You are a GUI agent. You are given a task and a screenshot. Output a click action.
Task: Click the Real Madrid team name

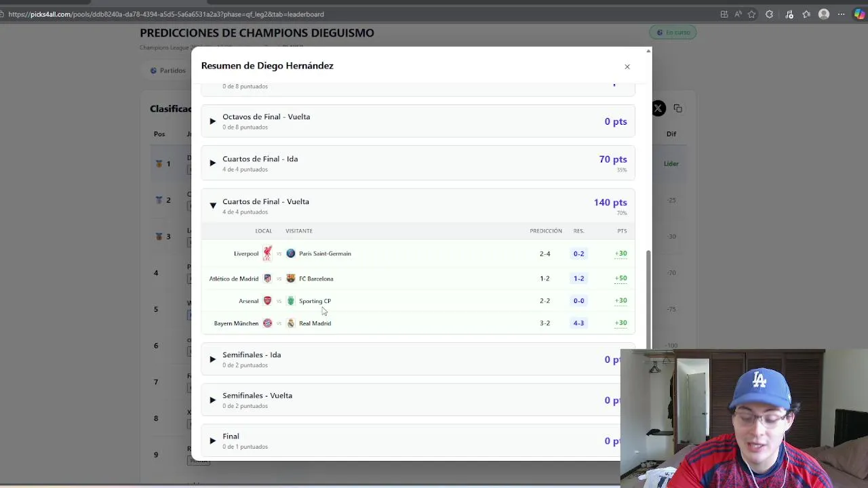(315, 323)
